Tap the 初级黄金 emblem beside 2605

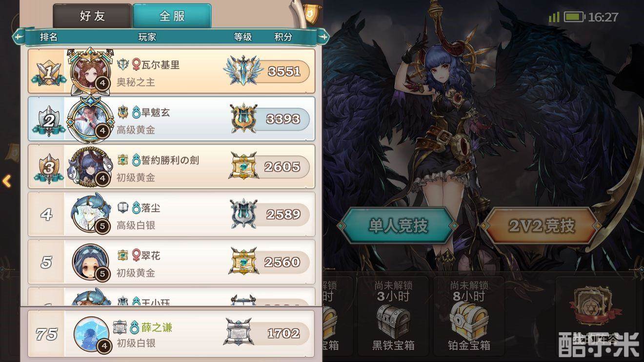click(243, 166)
